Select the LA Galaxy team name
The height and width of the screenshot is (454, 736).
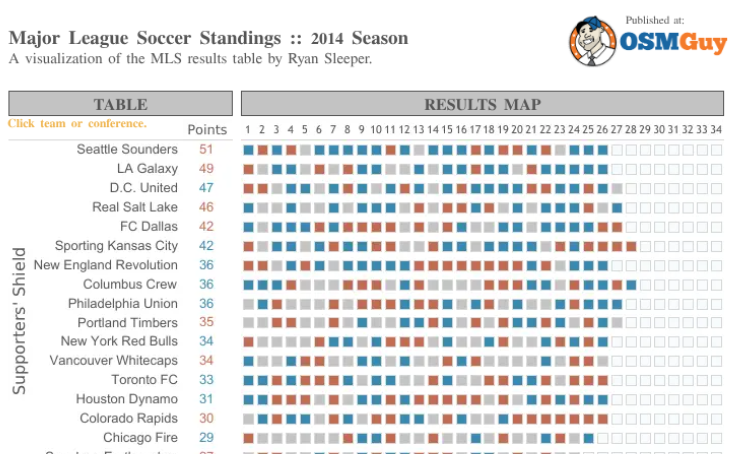coord(147,169)
